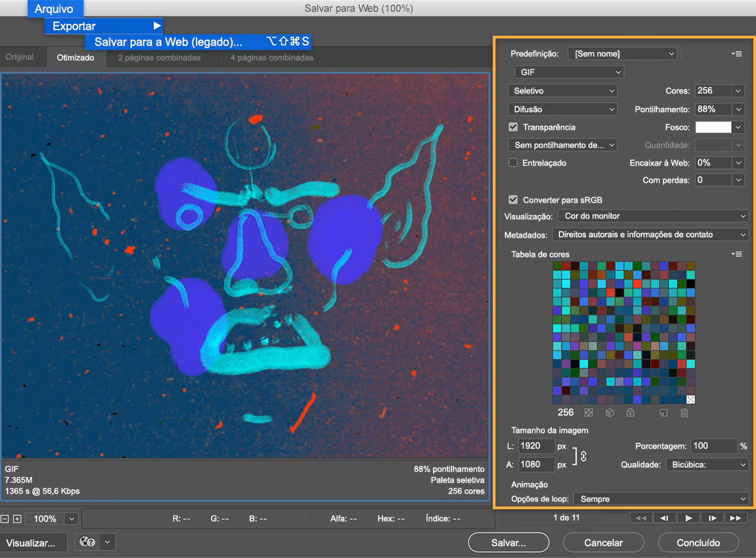Switch to the 2 páginas combinadas tab

(159, 58)
